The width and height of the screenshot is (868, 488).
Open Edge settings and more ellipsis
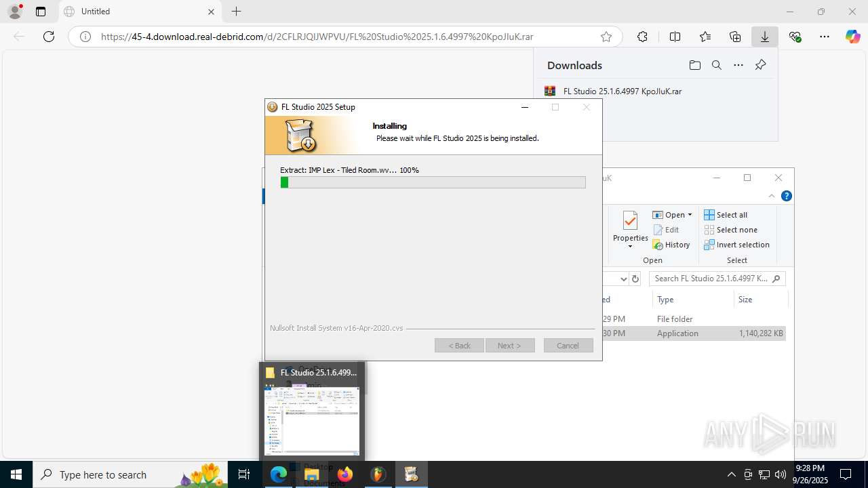click(x=825, y=37)
